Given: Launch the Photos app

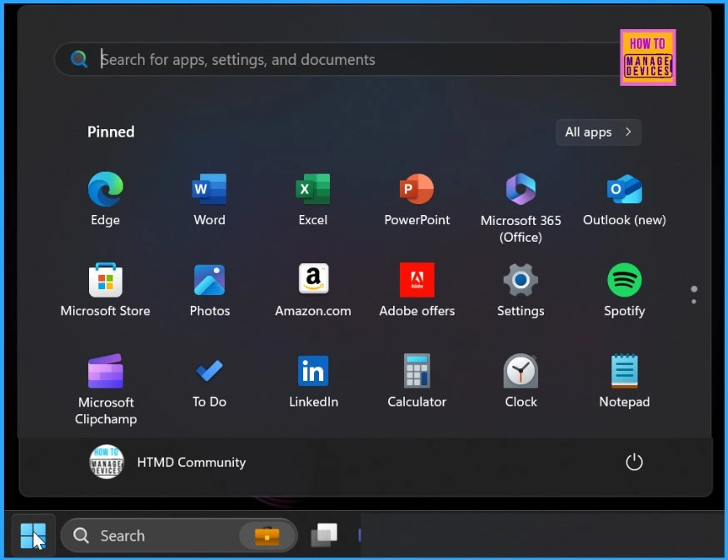Looking at the screenshot, I should 209,290.
